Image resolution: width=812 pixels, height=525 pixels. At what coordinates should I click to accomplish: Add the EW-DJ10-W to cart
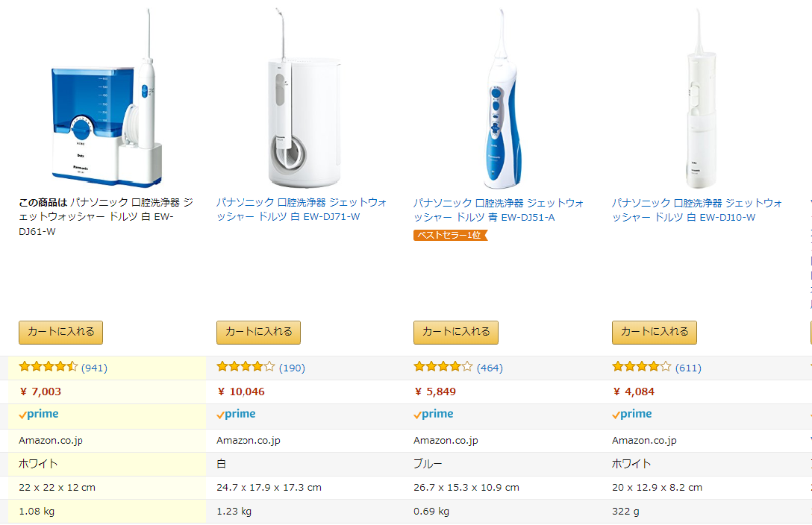pyautogui.click(x=655, y=332)
